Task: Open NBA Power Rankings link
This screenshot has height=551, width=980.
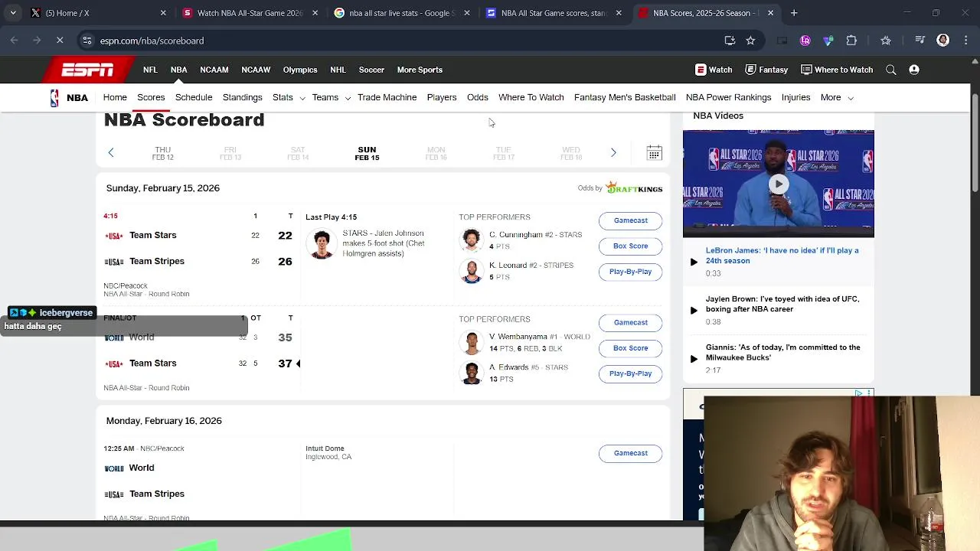Action: pos(728,98)
